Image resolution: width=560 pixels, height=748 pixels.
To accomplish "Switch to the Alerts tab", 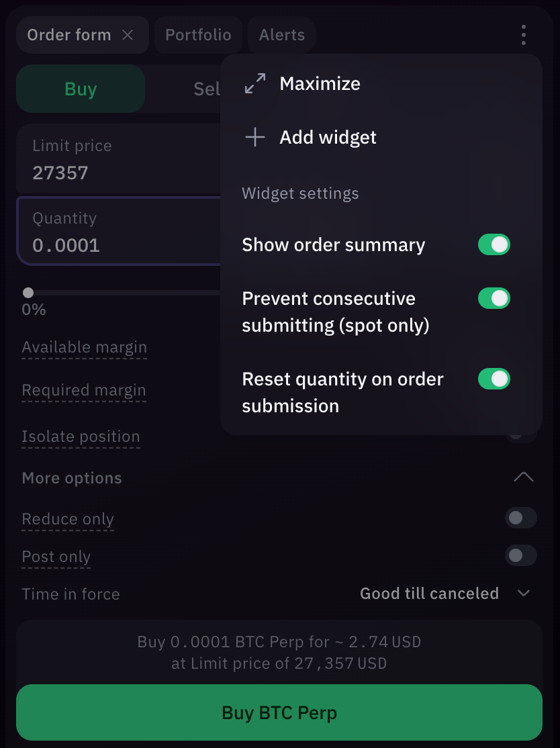I will (281, 34).
